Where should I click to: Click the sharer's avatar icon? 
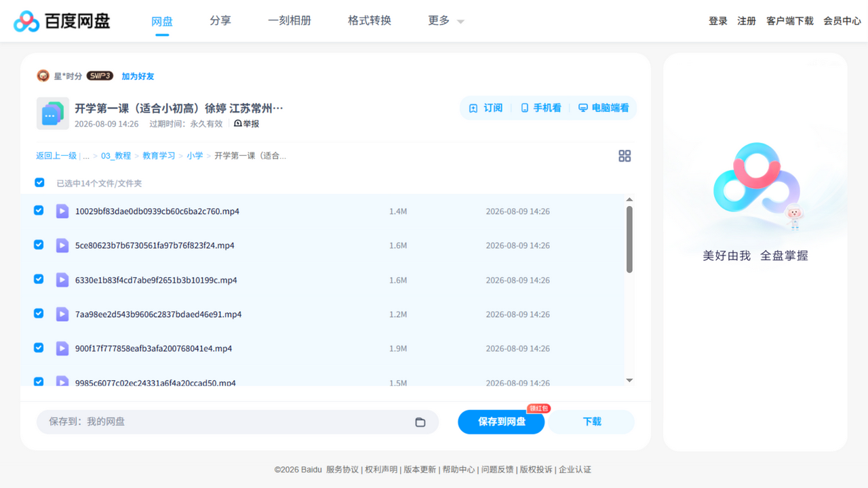43,76
